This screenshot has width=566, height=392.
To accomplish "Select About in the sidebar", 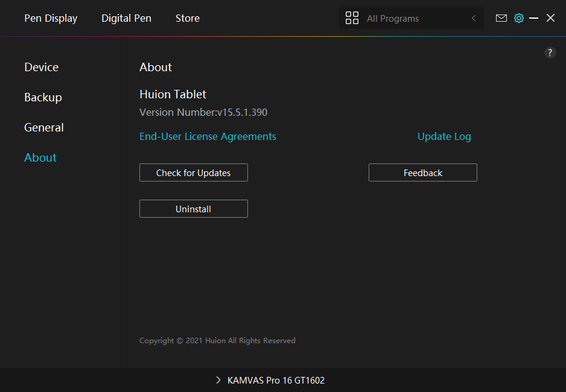I will point(40,157).
